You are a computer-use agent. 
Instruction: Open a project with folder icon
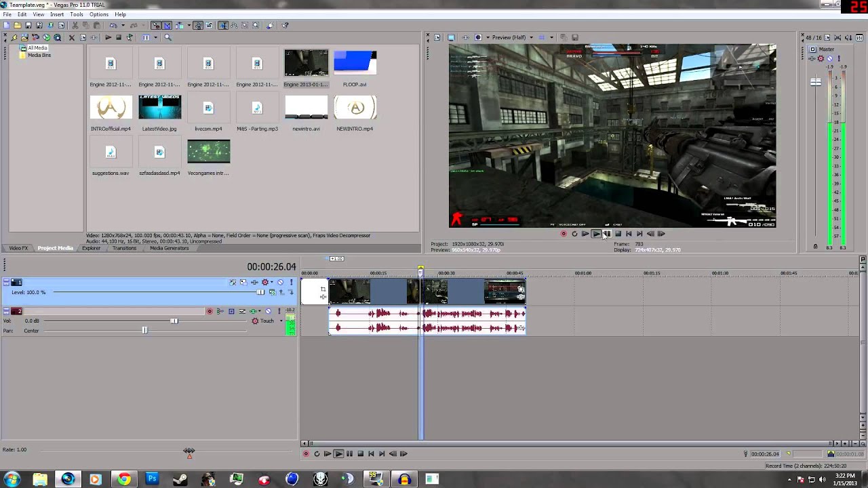[x=18, y=25]
